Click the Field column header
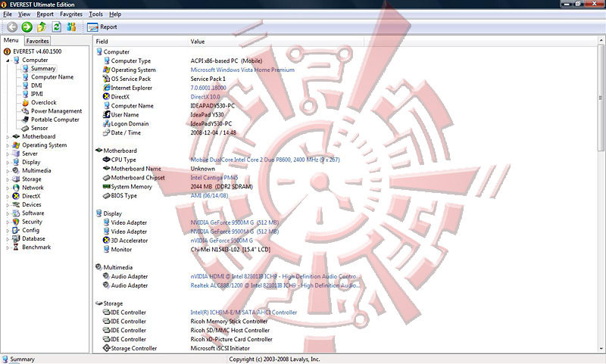The image size is (606, 364). 140,42
